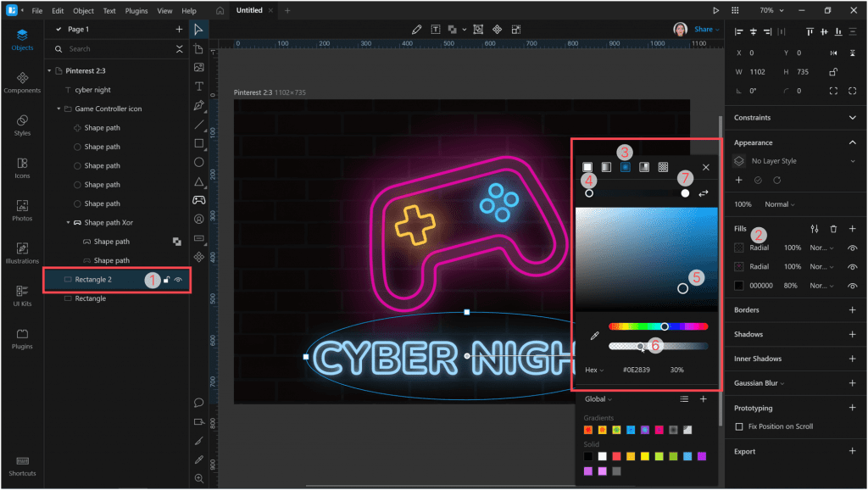868x490 pixels.
Task: Select the Zoom tool in the toolbar
Action: (x=198, y=478)
